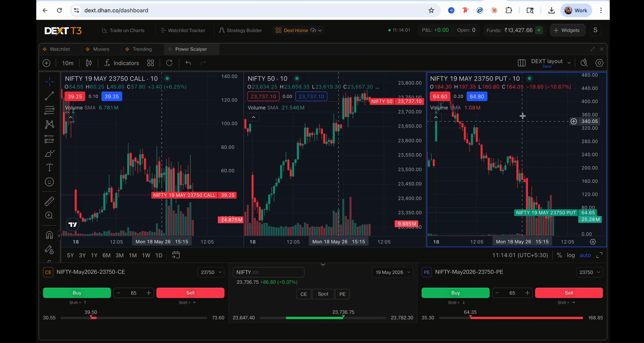This screenshot has height=343, width=644.
Task: Increase the PE quantity with plus stepper
Action: [x=527, y=293]
